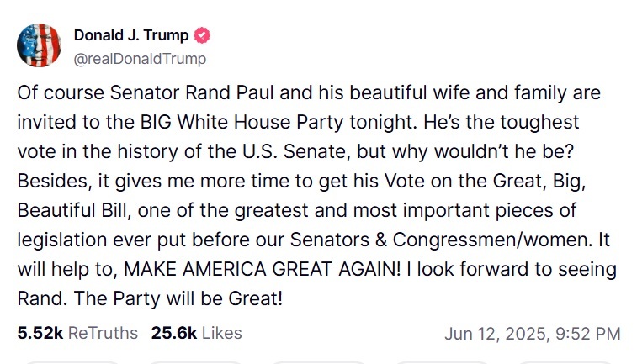View the 5.52k ReTruths list

tap(77, 333)
